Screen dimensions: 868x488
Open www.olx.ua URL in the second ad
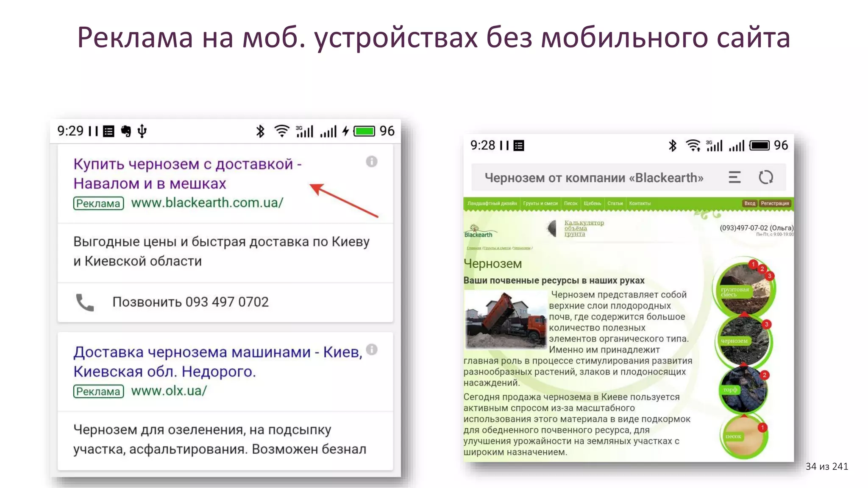pyautogui.click(x=169, y=391)
